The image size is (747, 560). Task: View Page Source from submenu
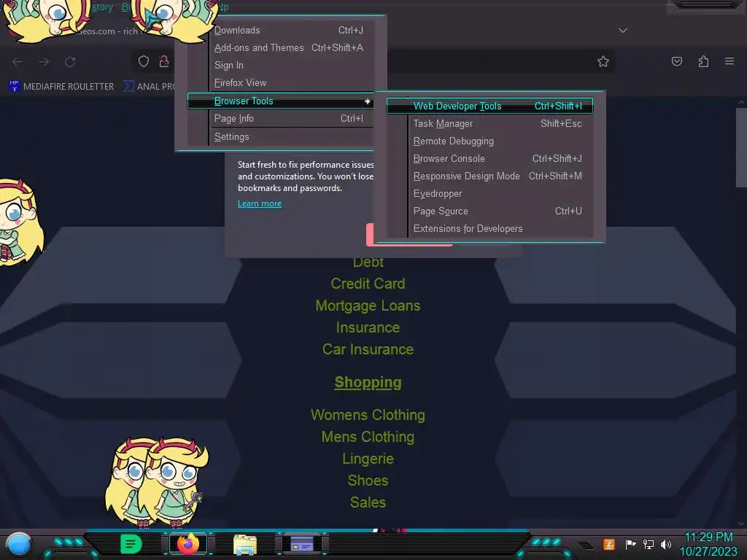489,211
